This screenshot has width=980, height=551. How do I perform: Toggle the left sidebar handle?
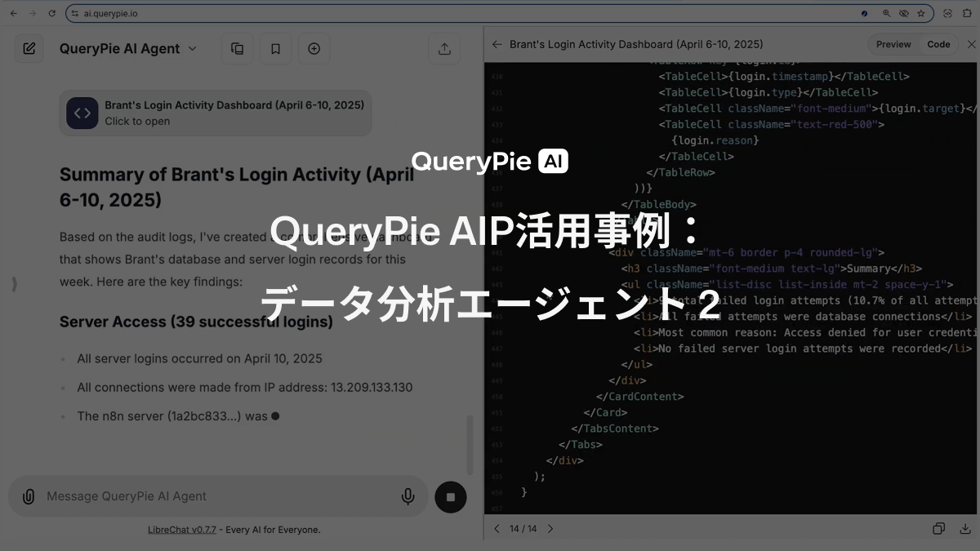(x=14, y=284)
